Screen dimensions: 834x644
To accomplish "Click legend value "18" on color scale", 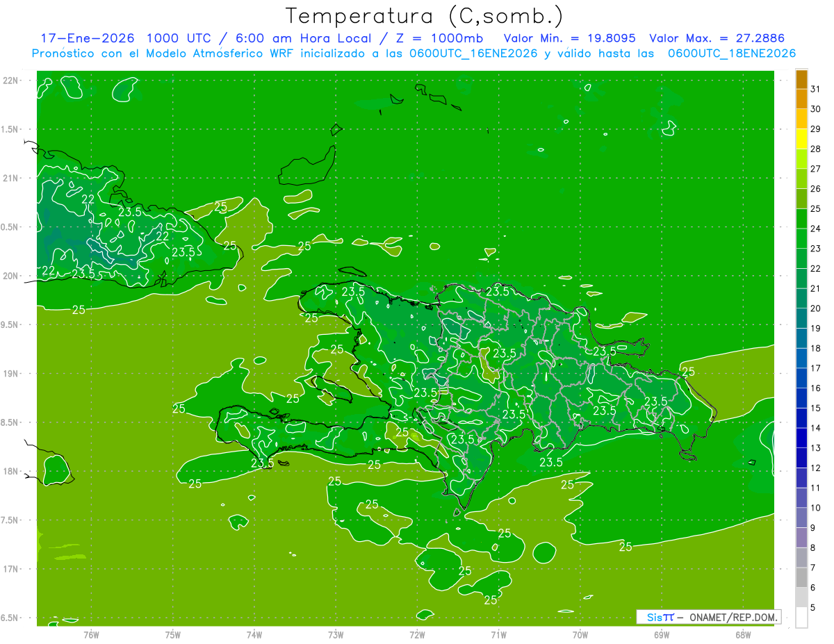I will pos(816,348).
